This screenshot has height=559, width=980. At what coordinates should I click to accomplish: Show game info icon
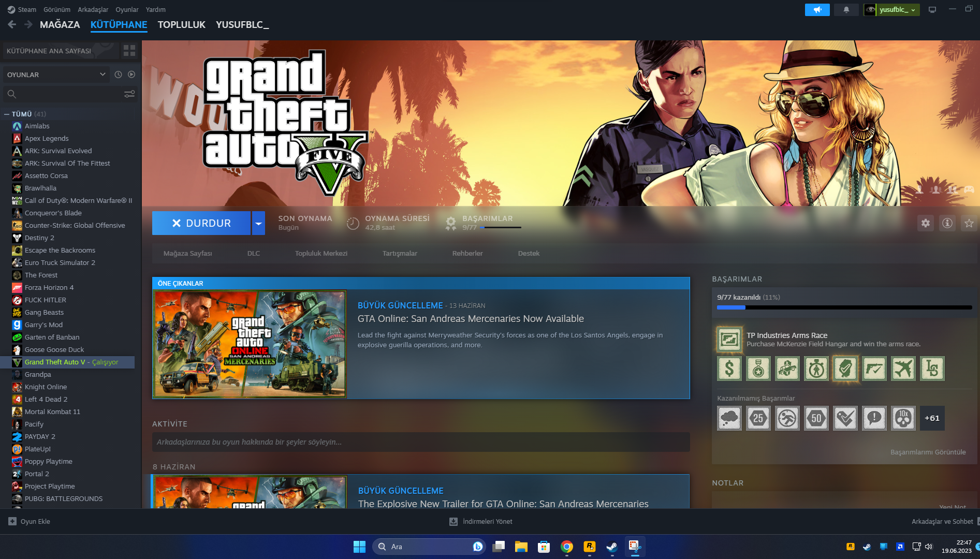(x=947, y=223)
